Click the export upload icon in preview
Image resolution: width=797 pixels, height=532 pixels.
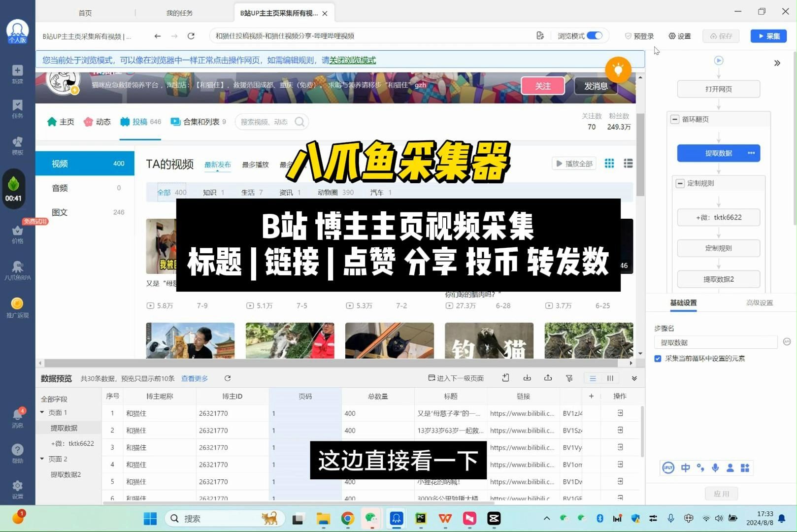[x=548, y=378]
